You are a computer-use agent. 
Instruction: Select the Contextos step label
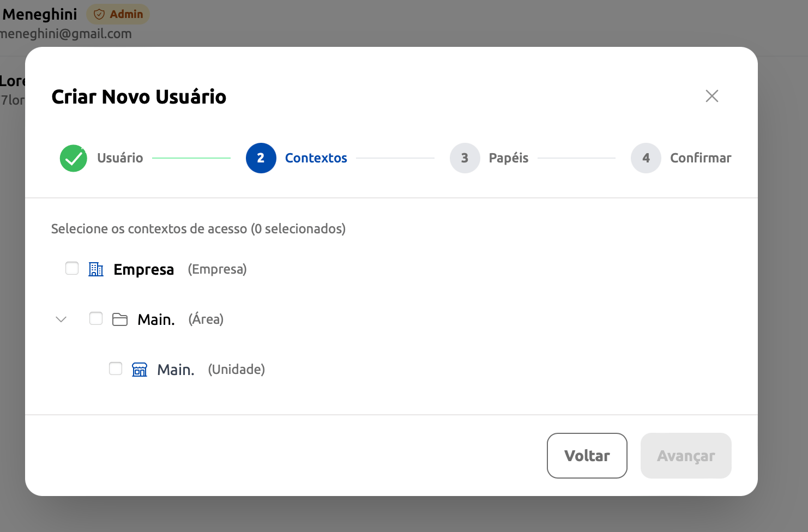316,158
